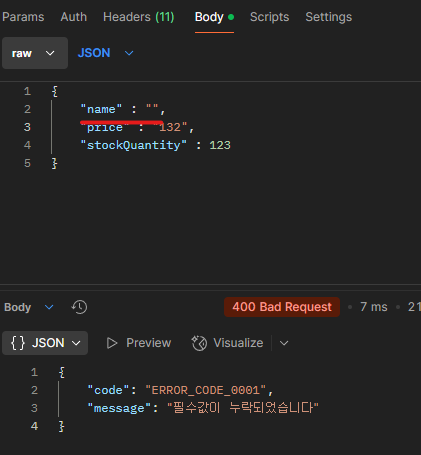Switch to the Params tab
Screen dimensions: 421x455
23,17
